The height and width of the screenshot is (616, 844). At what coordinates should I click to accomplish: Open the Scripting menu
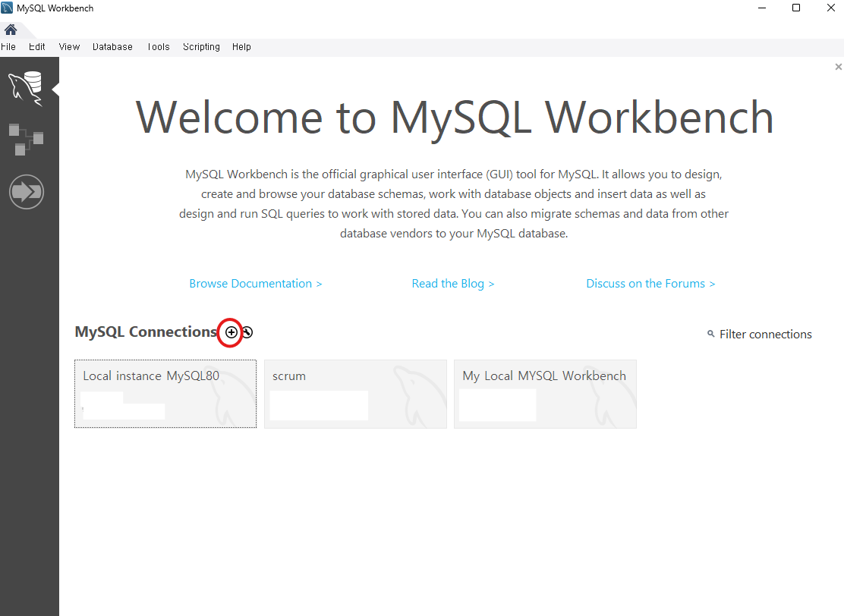pyautogui.click(x=201, y=47)
